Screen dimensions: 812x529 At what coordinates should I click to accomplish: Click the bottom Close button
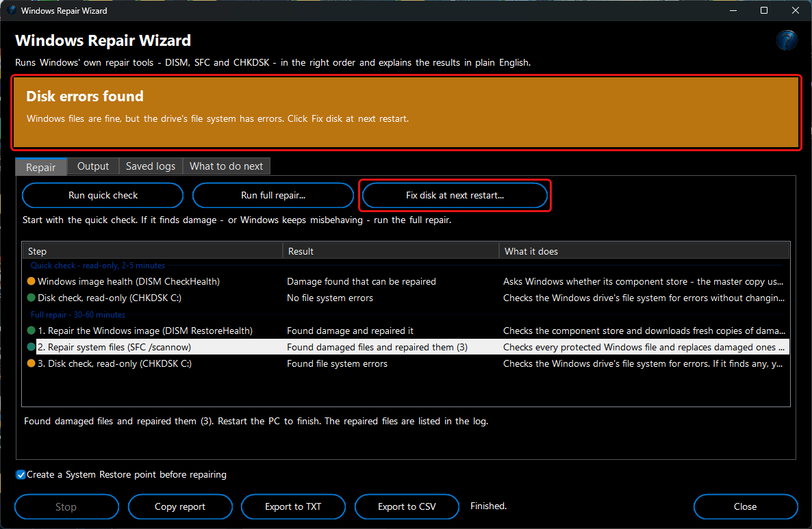[745, 506]
